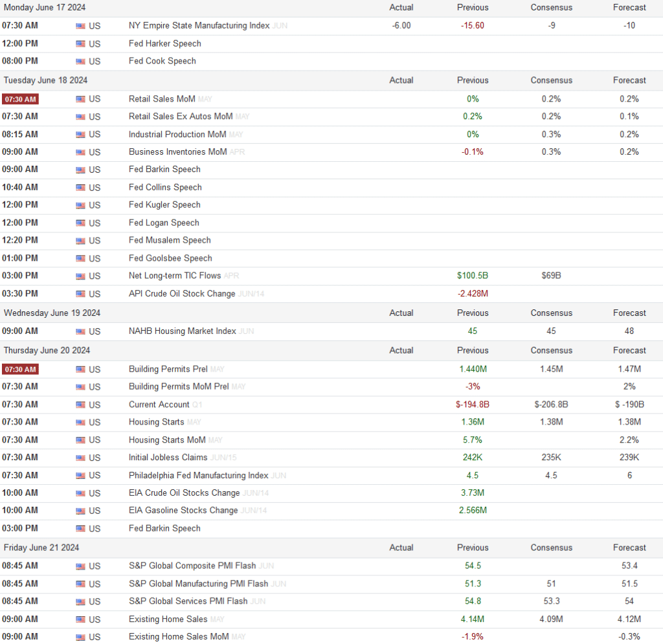Click the Thursday June 20 2024 date header

(47, 350)
